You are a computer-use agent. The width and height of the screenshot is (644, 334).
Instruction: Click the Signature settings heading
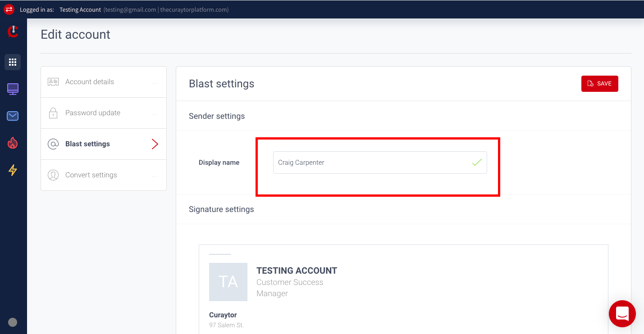pos(221,209)
